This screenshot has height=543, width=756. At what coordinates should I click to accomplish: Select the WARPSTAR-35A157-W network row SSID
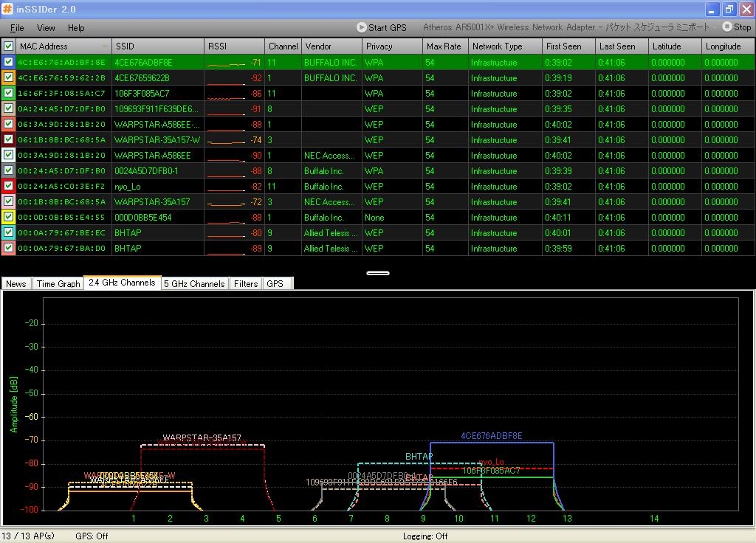coord(157,140)
